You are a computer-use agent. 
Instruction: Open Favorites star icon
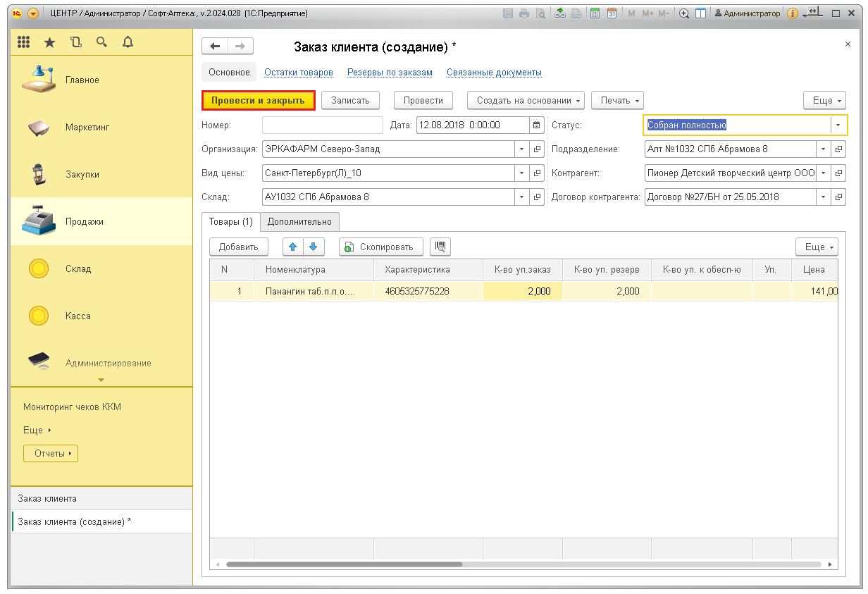49,42
